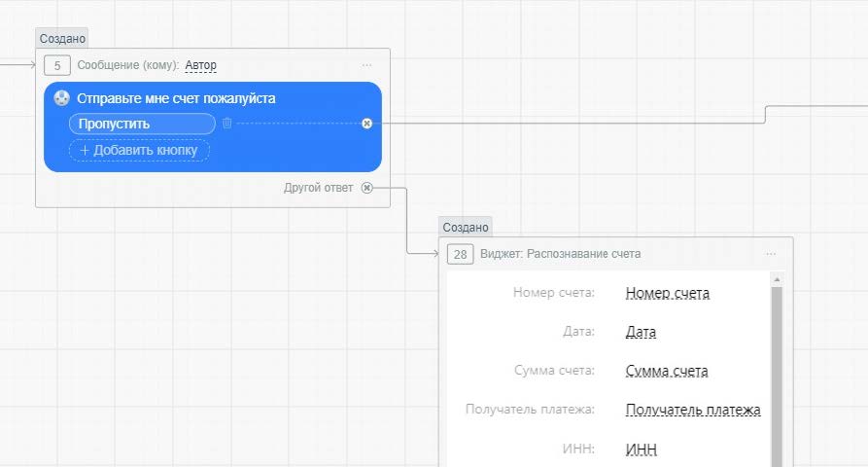Click the bot avatar icon in message
868x467 pixels.
click(x=61, y=98)
